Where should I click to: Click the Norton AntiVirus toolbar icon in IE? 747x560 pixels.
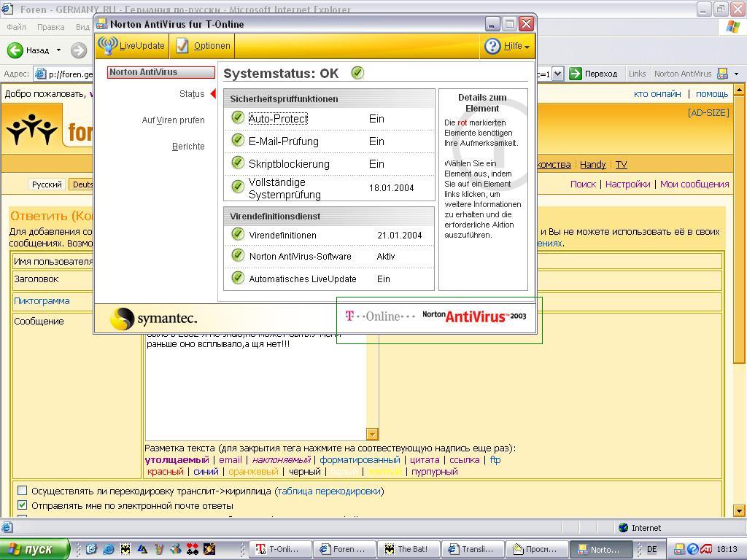click(x=722, y=74)
